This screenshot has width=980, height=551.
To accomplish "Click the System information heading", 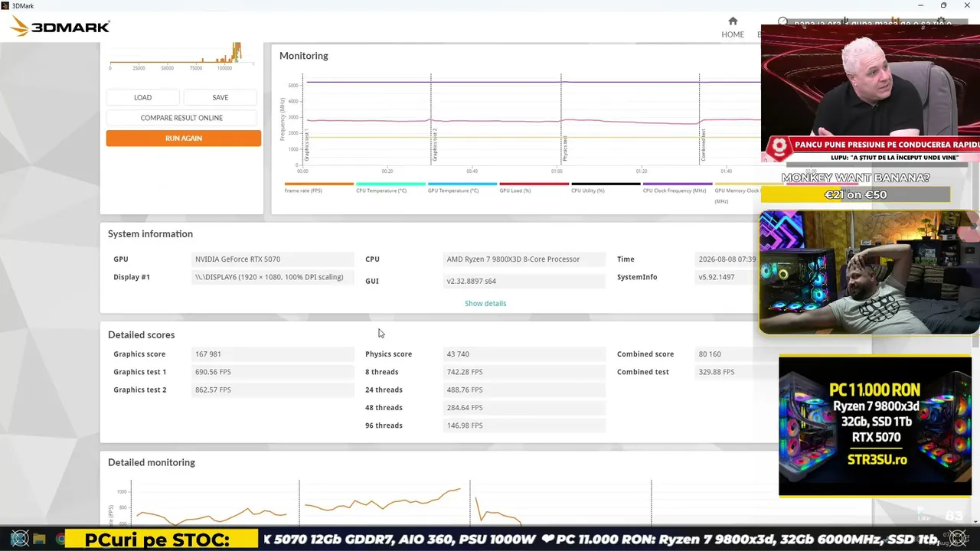I will 150,234.
